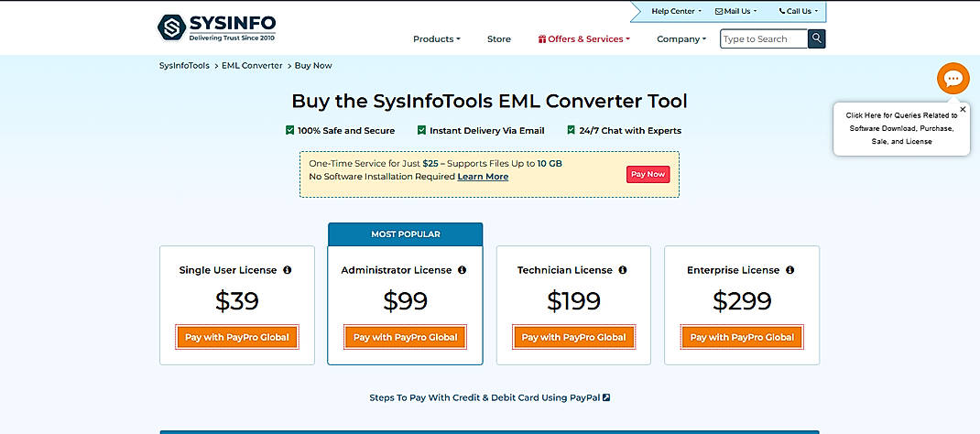Click the envelope icon in Mail Us
Viewport: 980px width, 434px height.
coord(719,11)
